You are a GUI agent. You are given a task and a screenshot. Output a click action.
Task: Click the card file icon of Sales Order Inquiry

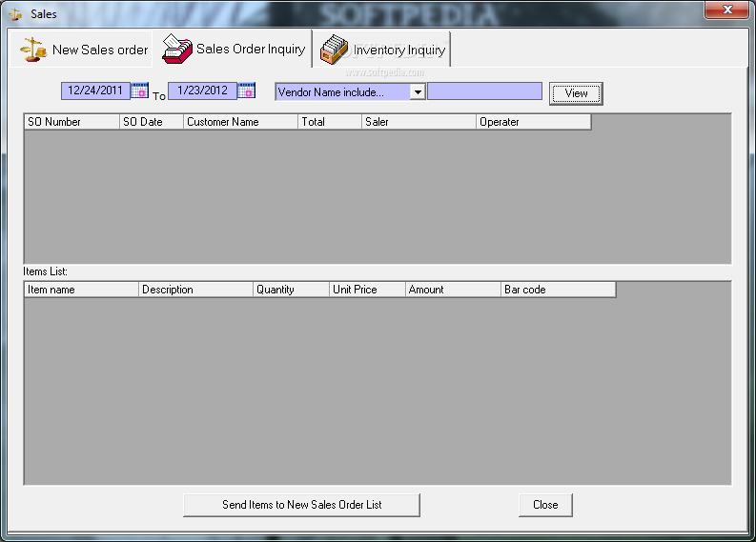click(177, 49)
